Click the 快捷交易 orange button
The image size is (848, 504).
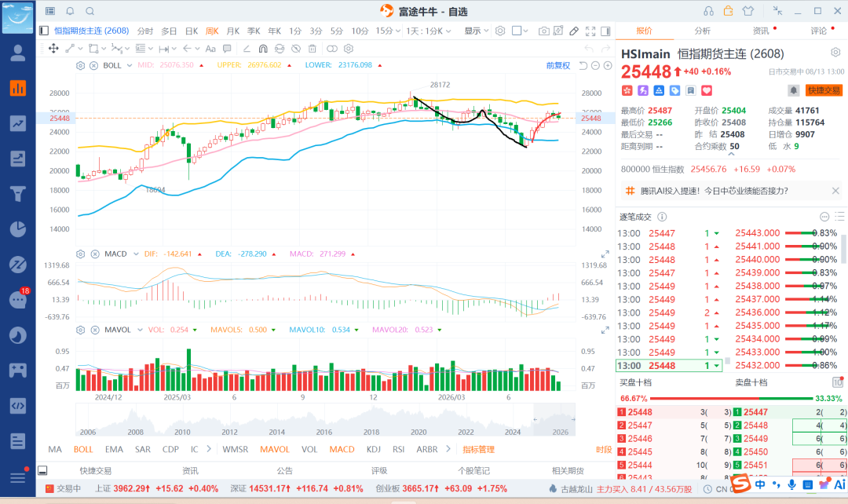824,90
